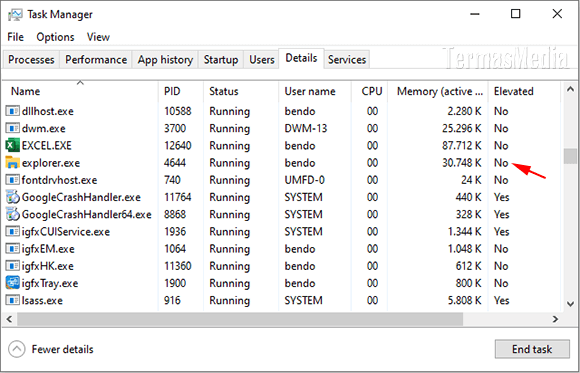Click PID 11360 for igfxHK.exe

178,266
